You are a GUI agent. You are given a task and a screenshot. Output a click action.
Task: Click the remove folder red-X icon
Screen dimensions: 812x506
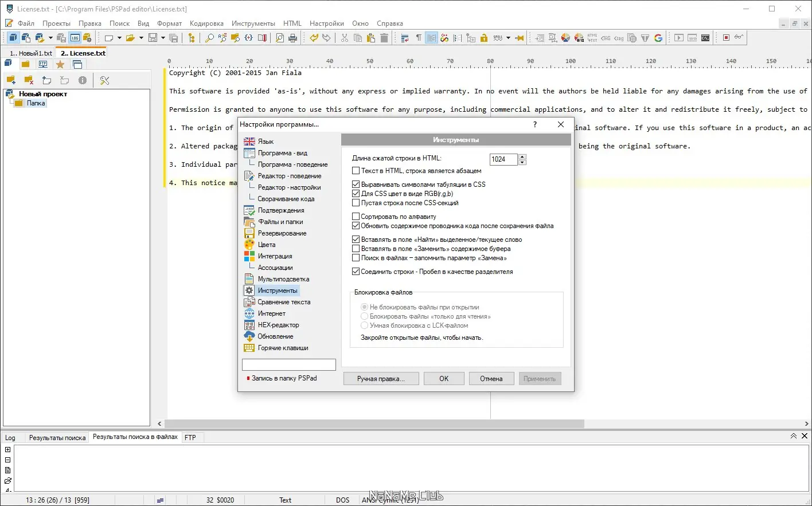pos(29,80)
